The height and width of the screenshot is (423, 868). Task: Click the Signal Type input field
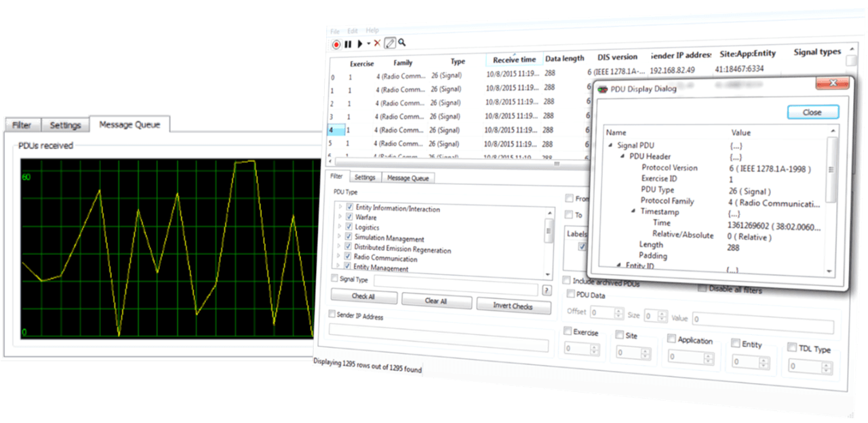pyautogui.click(x=456, y=283)
